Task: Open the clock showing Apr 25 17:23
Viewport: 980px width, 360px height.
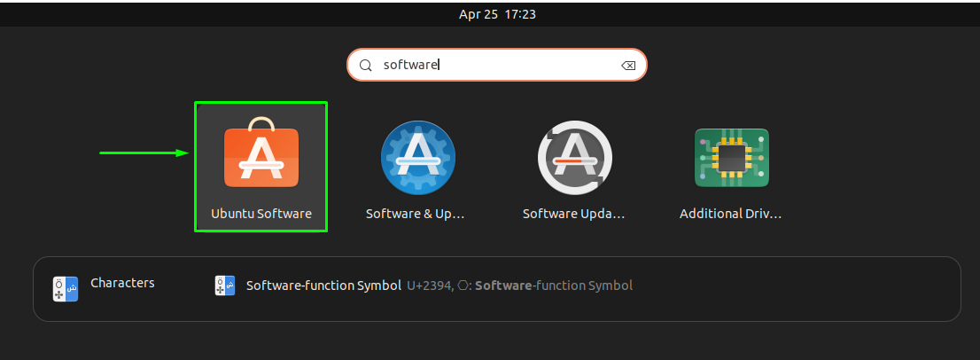Action: tap(497, 14)
